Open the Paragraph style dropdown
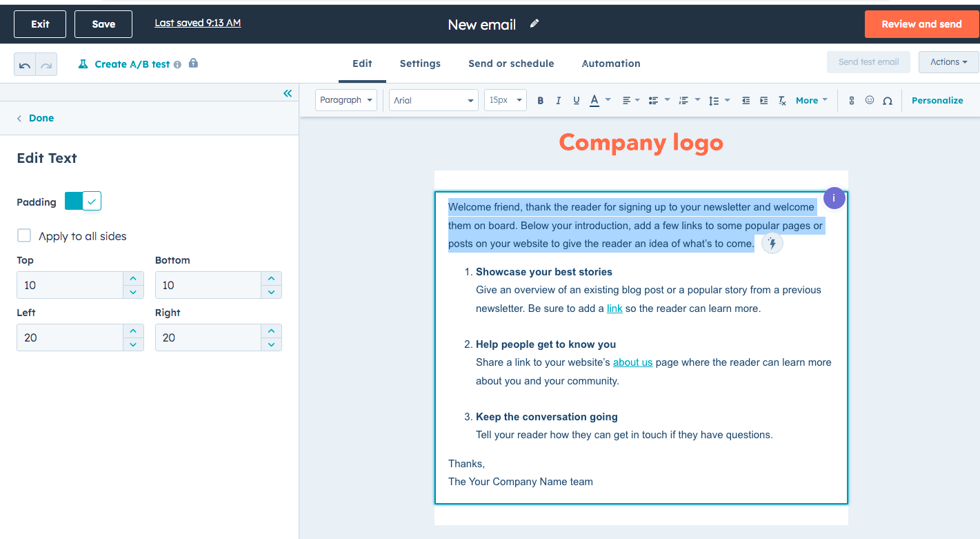Image resolution: width=980 pixels, height=539 pixels. [346, 100]
